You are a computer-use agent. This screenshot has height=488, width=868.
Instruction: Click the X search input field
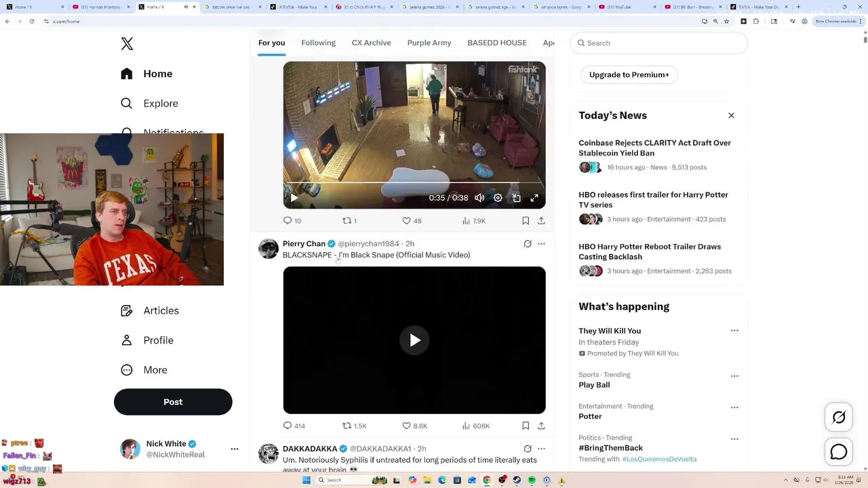click(659, 43)
